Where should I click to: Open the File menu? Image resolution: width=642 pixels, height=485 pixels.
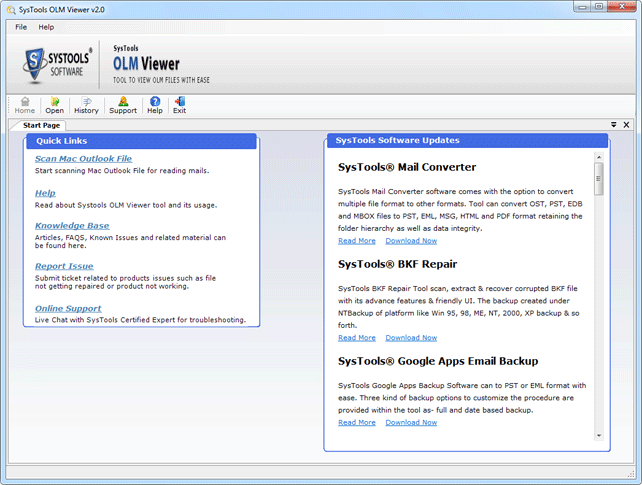tap(21, 27)
